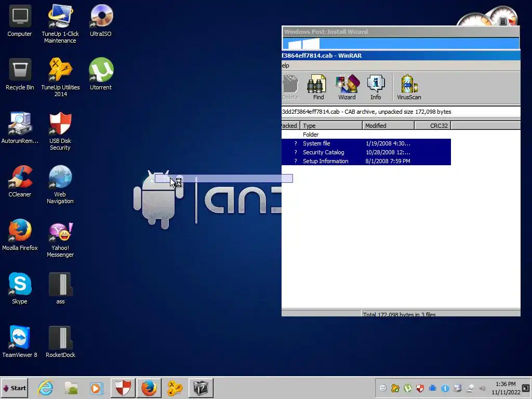Click the WinRAR title bar
Image resolution: width=532 pixels, height=399 pixels.
coord(401,55)
